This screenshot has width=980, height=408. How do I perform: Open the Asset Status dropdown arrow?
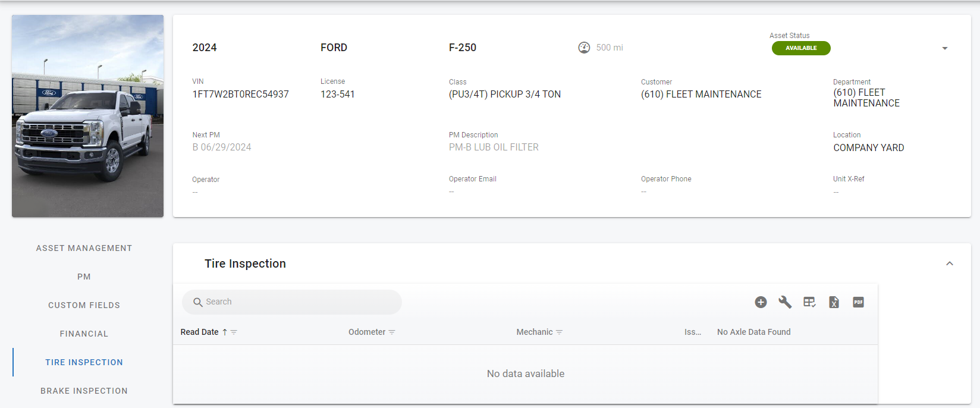(944, 48)
